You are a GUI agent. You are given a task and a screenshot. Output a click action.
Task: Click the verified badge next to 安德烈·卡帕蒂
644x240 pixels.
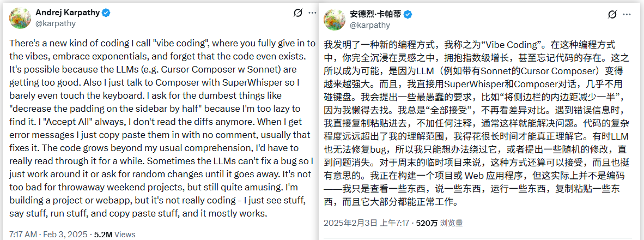click(408, 14)
